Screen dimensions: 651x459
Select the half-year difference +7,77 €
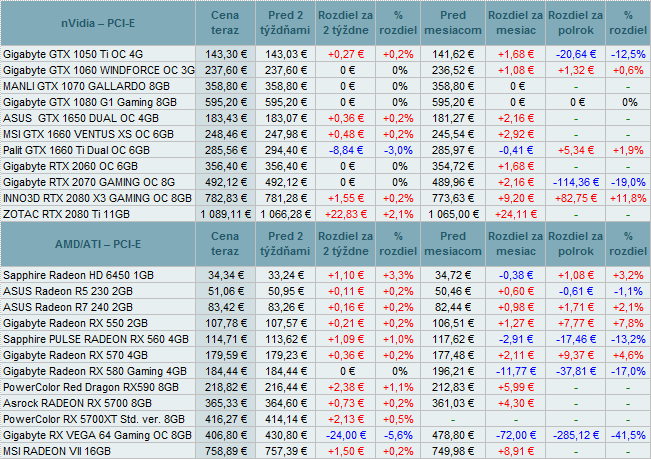click(x=576, y=323)
